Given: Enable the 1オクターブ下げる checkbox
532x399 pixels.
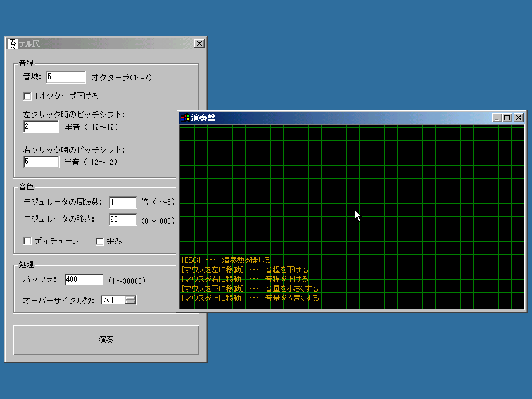Looking at the screenshot, I should (27, 96).
